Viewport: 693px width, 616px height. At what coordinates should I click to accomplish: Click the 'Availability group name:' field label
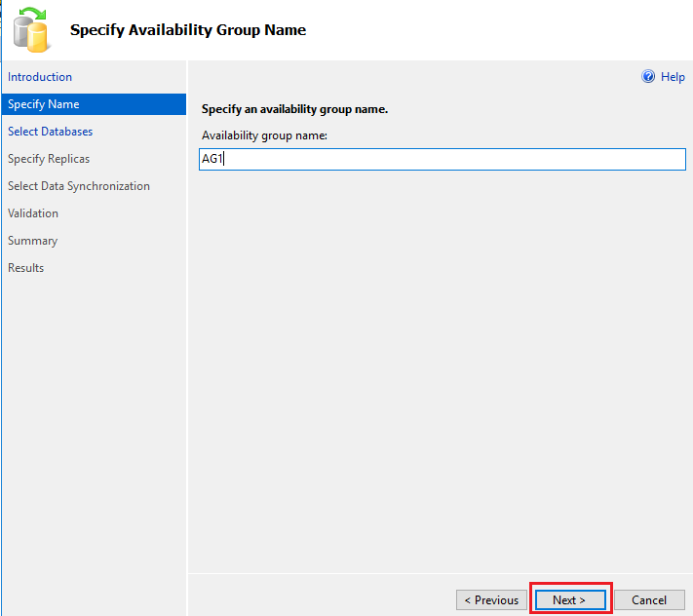(x=264, y=135)
